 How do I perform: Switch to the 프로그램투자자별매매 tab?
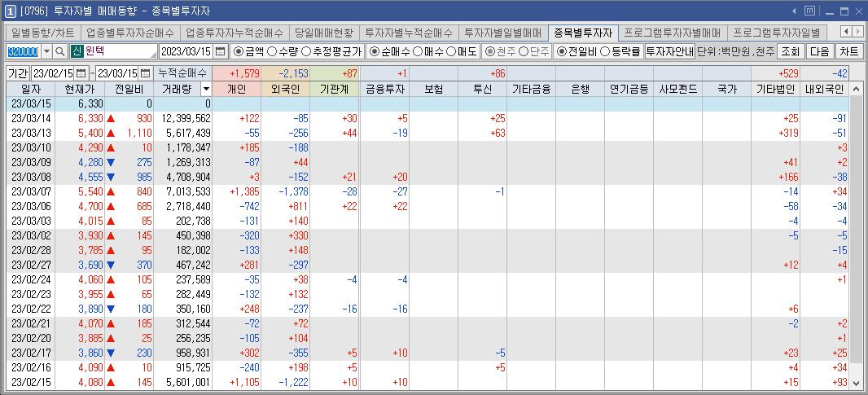point(672,32)
